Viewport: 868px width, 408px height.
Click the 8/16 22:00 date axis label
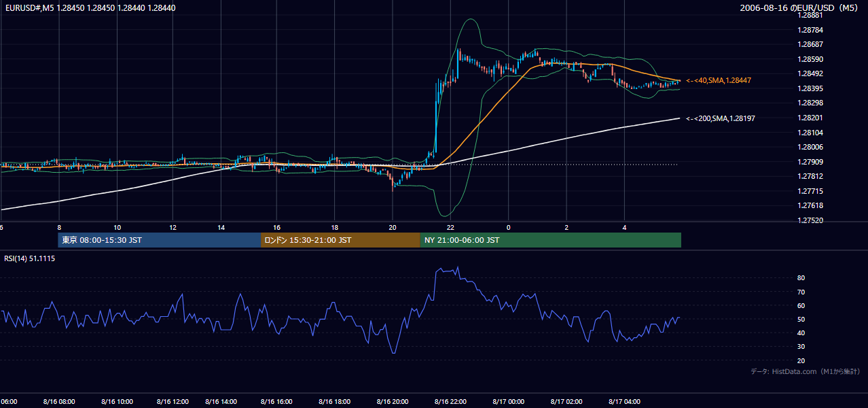pos(450,402)
